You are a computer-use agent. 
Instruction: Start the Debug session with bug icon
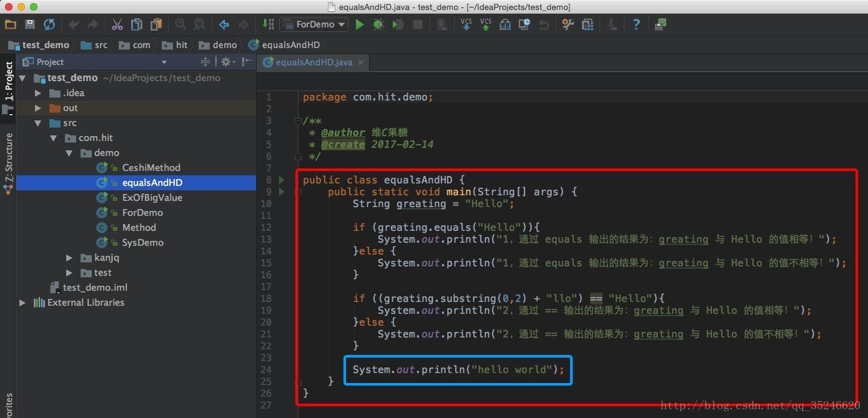(378, 24)
